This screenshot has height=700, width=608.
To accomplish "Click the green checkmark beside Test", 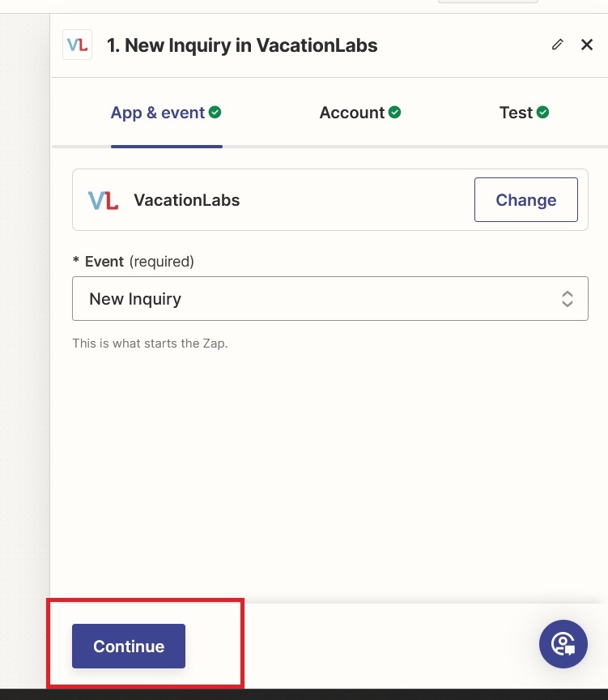I will pyautogui.click(x=542, y=113).
